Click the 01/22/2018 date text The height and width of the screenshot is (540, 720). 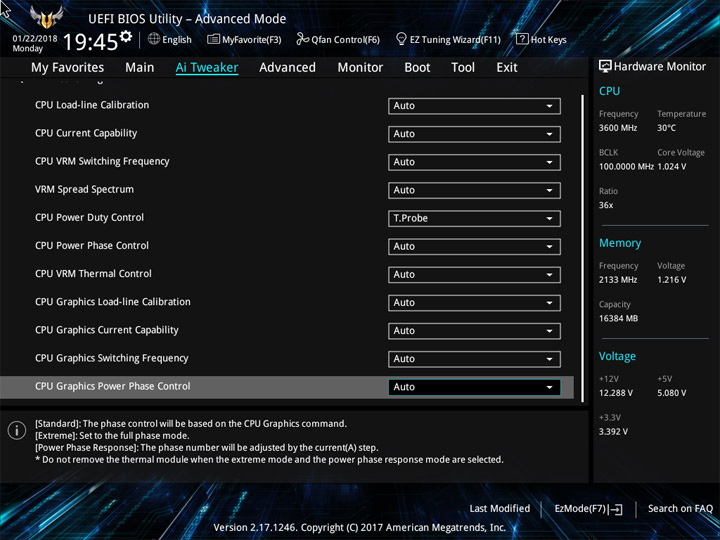pos(35,39)
